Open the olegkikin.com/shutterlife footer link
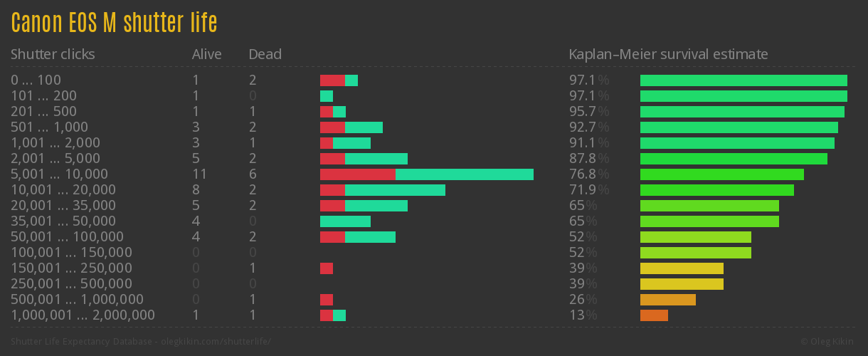 click(215, 342)
